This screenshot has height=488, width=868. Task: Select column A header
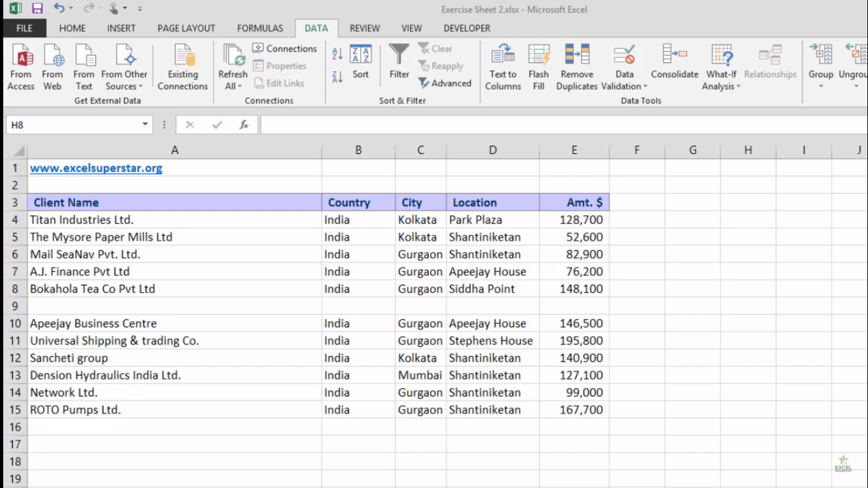point(175,151)
